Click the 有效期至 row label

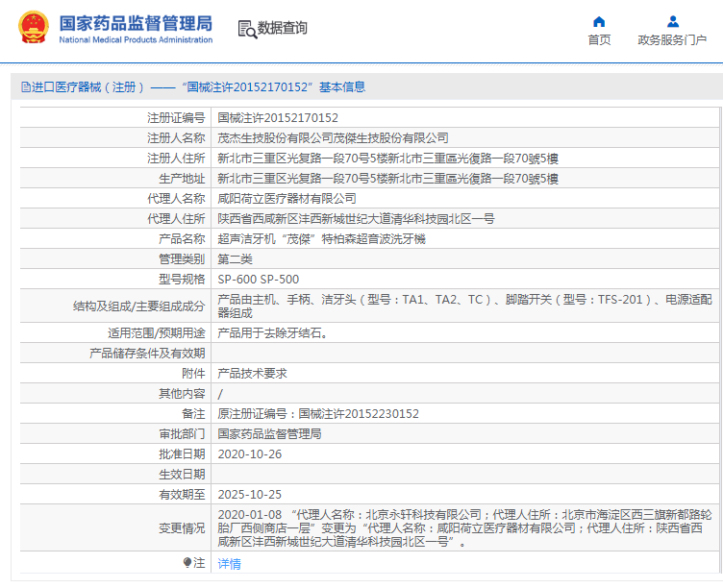182,495
